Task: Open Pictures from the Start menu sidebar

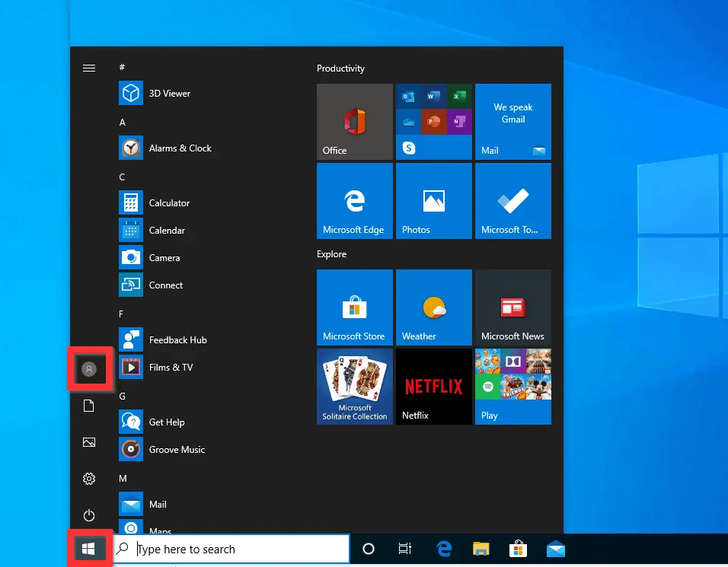Action: (89, 442)
